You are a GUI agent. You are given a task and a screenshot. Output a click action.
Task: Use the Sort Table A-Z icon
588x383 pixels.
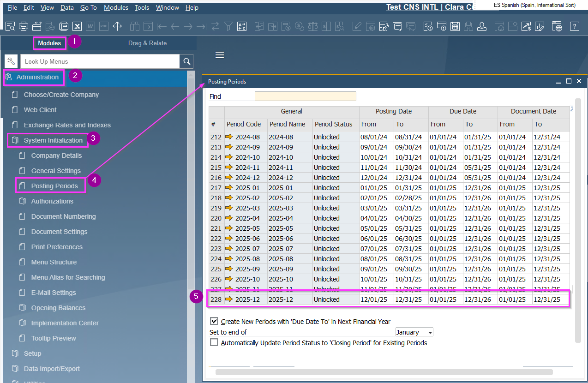coord(242,26)
